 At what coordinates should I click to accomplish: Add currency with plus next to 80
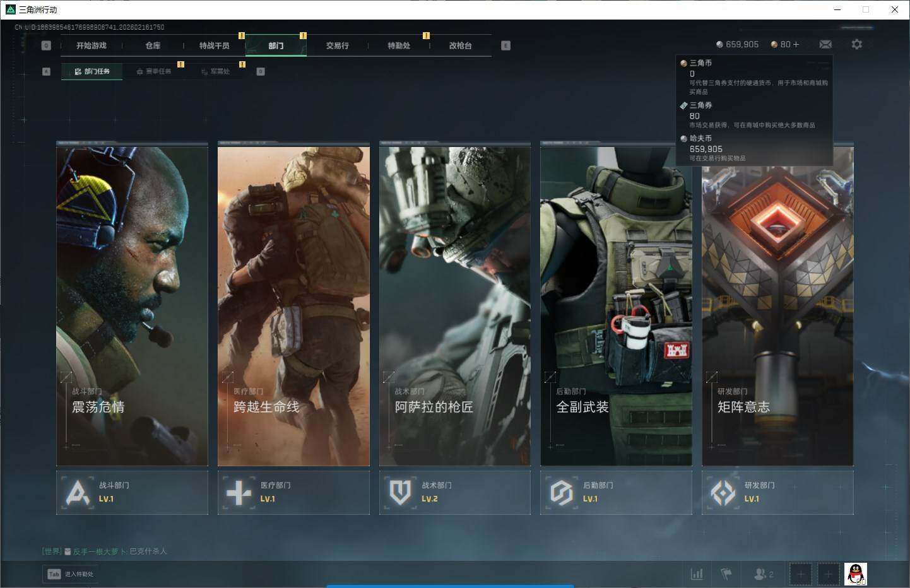[796, 44]
